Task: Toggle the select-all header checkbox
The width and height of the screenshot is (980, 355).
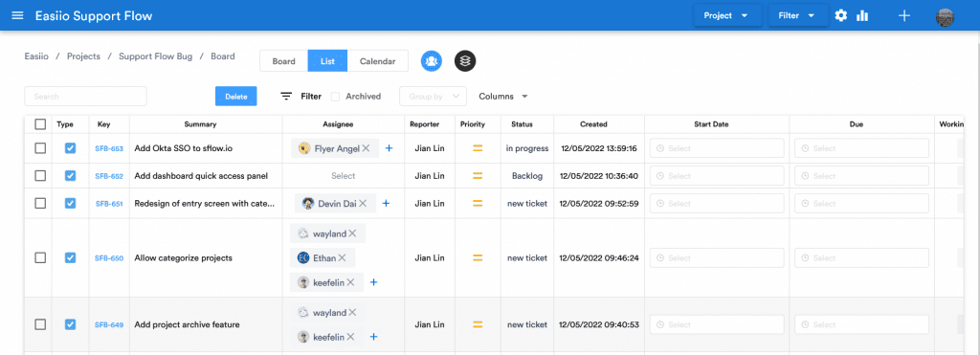Action: tap(40, 124)
